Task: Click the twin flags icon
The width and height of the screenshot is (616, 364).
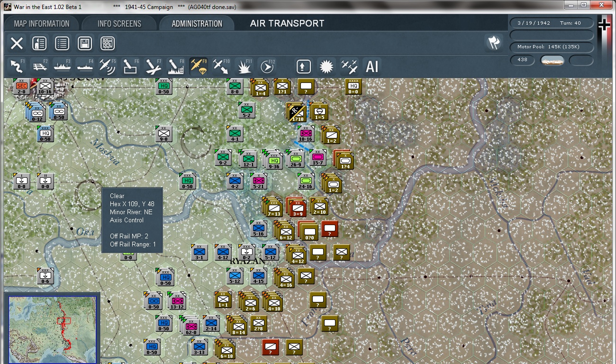Action: 494,43
